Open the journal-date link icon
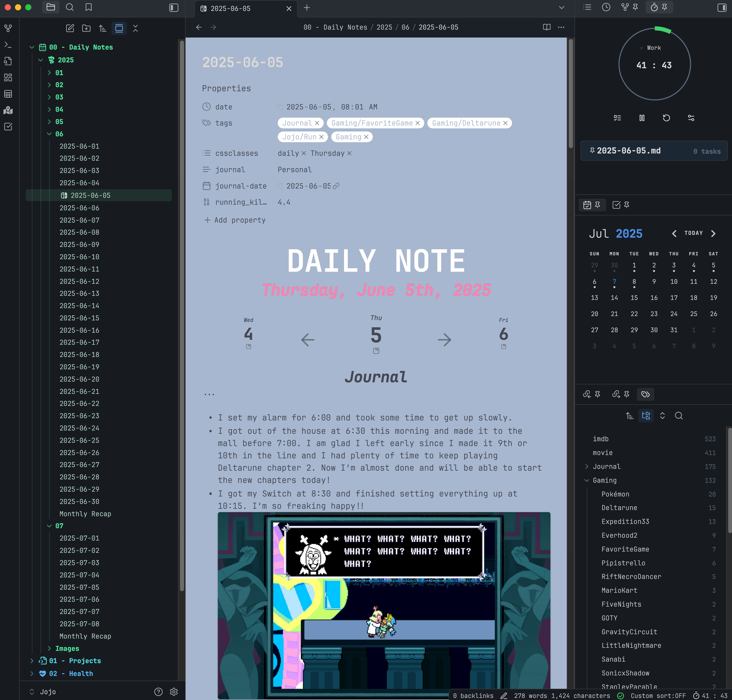732x700 pixels. point(336,186)
